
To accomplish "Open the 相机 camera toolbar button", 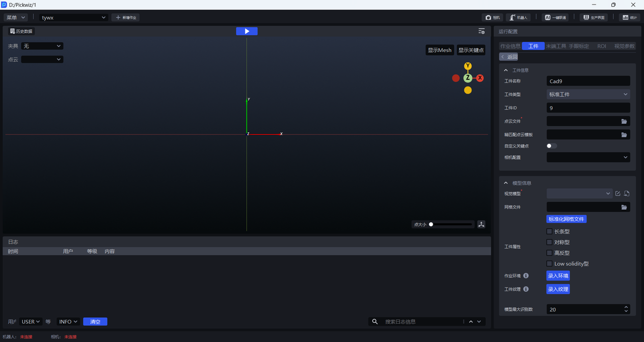I will click(x=492, y=18).
